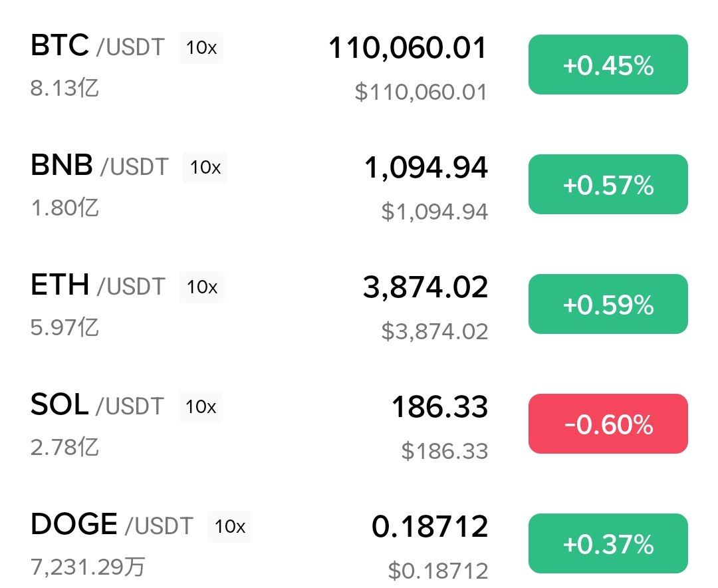The image size is (718, 588).
Task: Tap the DOGE 10x leverage badge
Action: [230, 527]
